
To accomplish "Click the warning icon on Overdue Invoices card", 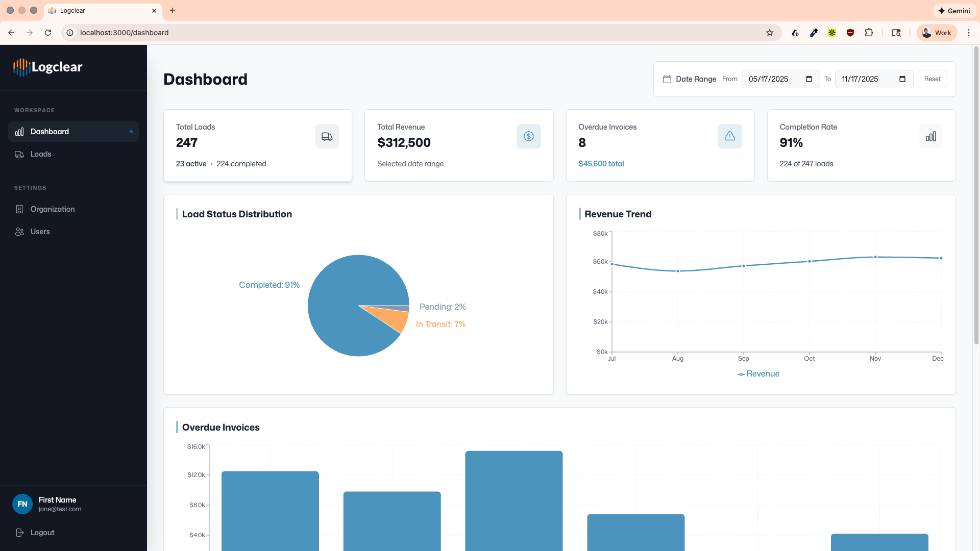I will [x=729, y=136].
